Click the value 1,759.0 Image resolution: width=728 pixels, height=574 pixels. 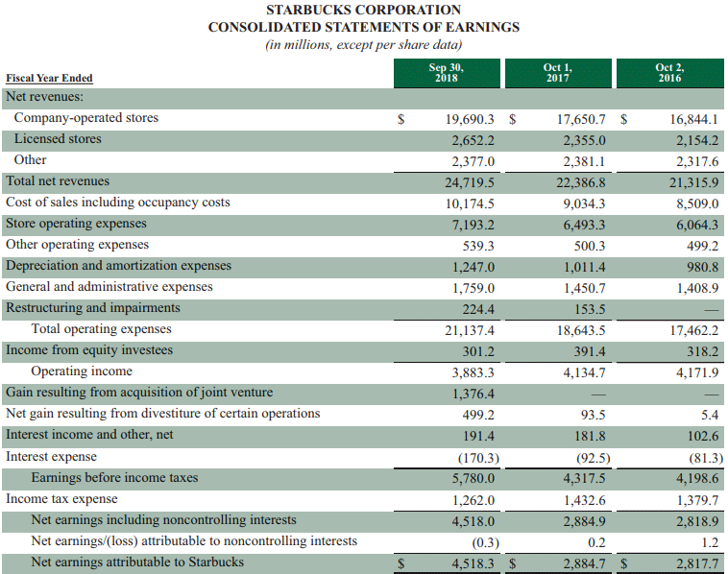[x=473, y=289]
